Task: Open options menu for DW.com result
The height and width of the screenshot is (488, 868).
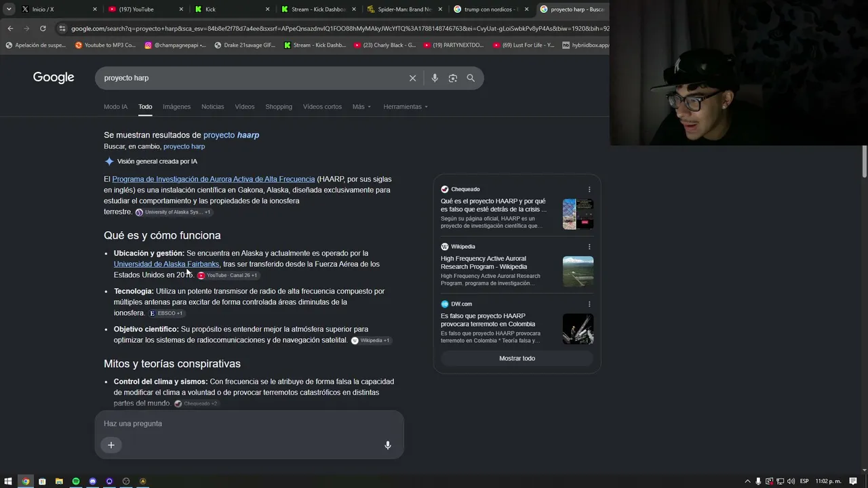Action: point(589,304)
